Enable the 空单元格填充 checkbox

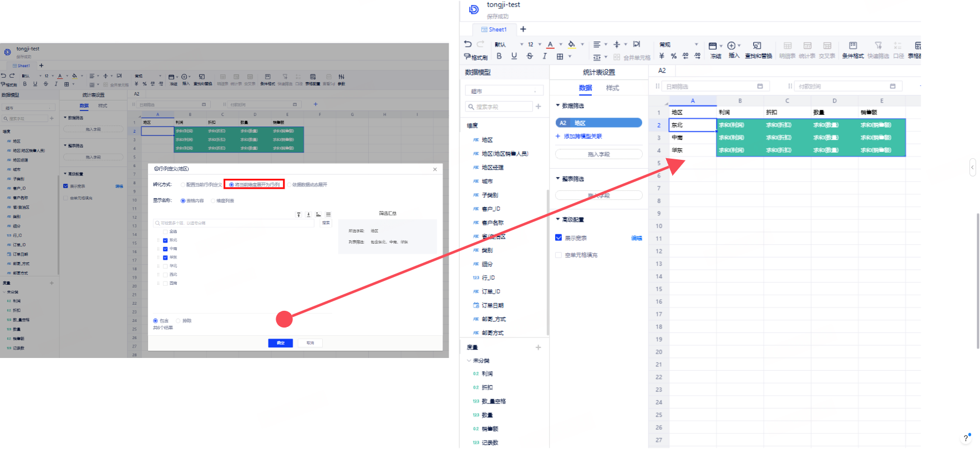click(558, 255)
